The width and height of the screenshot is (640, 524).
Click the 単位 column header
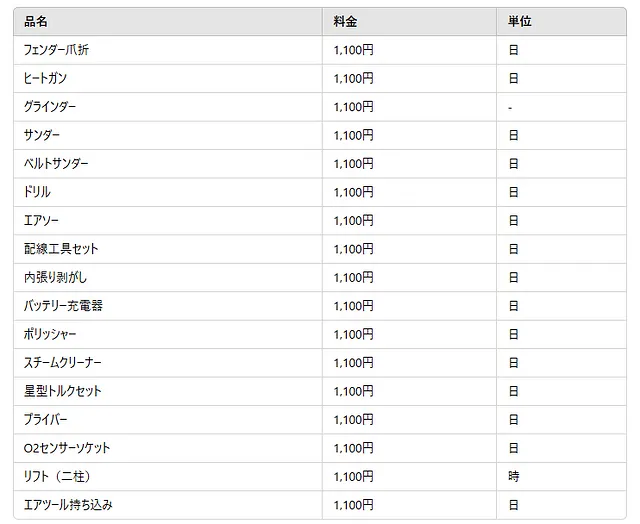pos(520,21)
